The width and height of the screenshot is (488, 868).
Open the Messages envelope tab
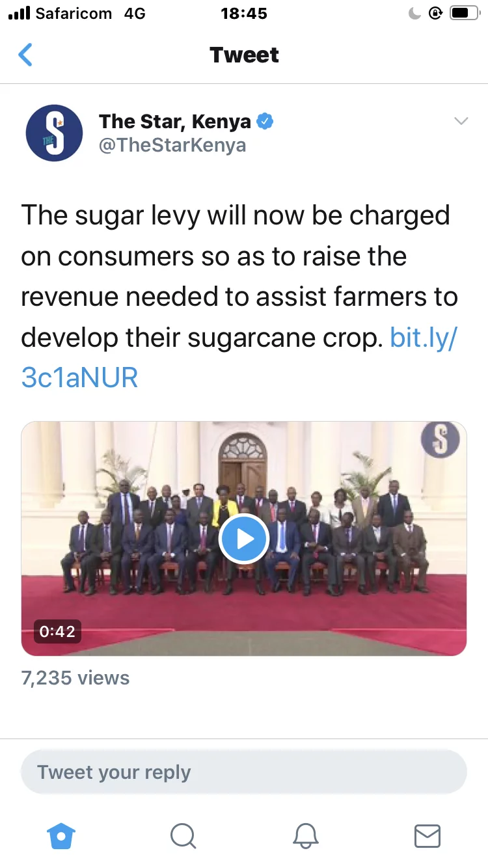(x=427, y=835)
